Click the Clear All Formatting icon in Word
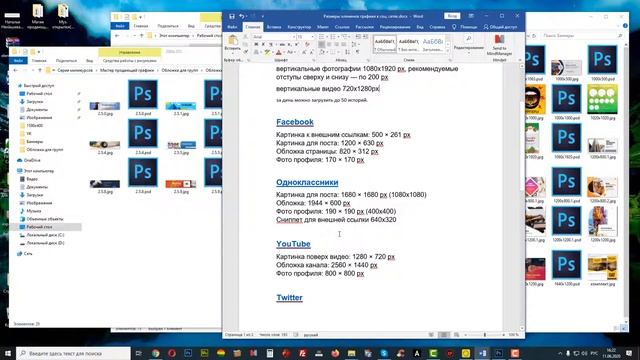This screenshot has width=640, height=360. pos(307,44)
